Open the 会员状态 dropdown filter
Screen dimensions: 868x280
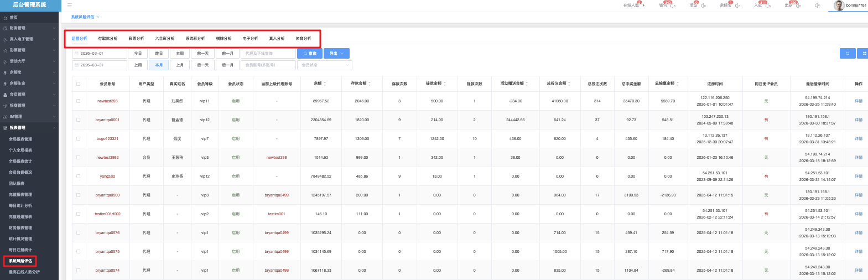(x=325, y=65)
